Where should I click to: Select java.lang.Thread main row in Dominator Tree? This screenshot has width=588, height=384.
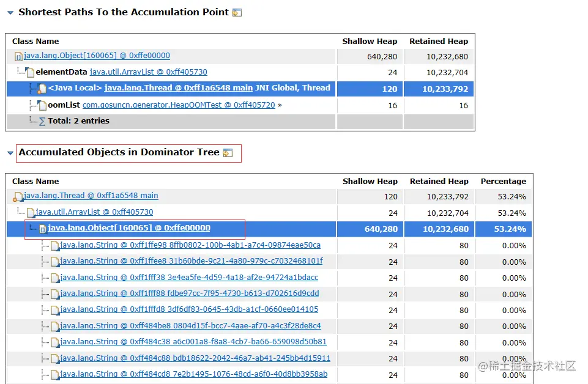tap(91, 196)
